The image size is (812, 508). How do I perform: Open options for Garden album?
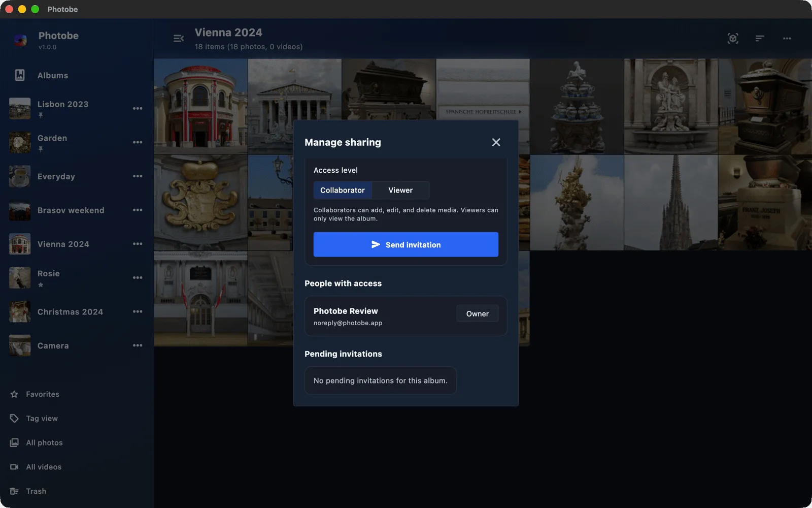click(x=138, y=142)
